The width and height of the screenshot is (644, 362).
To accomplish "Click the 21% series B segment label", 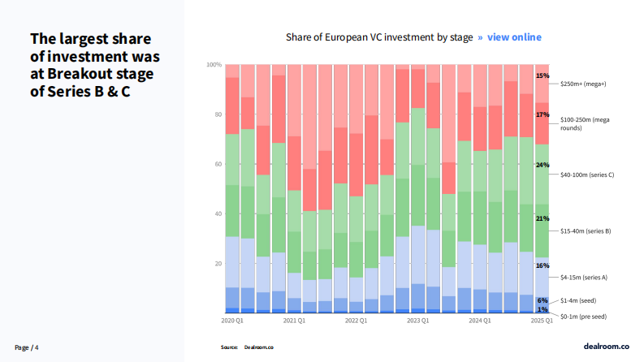I will click(x=542, y=218).
